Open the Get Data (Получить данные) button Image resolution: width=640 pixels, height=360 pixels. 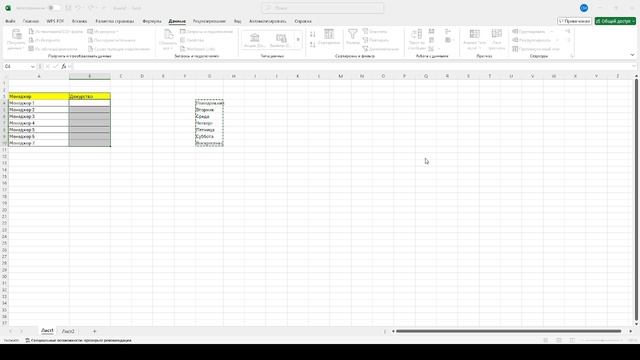point(16,40)
